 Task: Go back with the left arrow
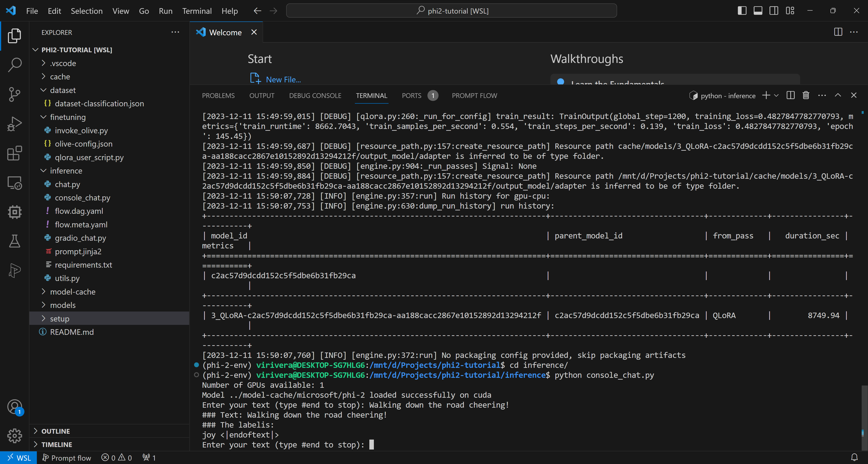point(257,11)
